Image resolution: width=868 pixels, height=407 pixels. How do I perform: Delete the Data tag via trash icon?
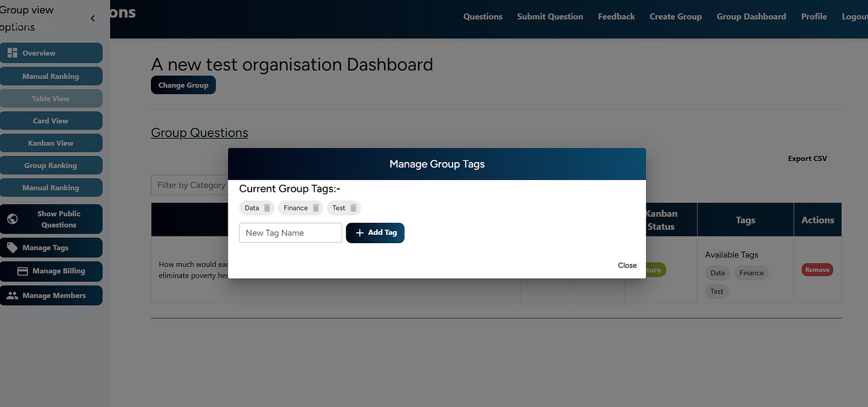pos(267,208)
